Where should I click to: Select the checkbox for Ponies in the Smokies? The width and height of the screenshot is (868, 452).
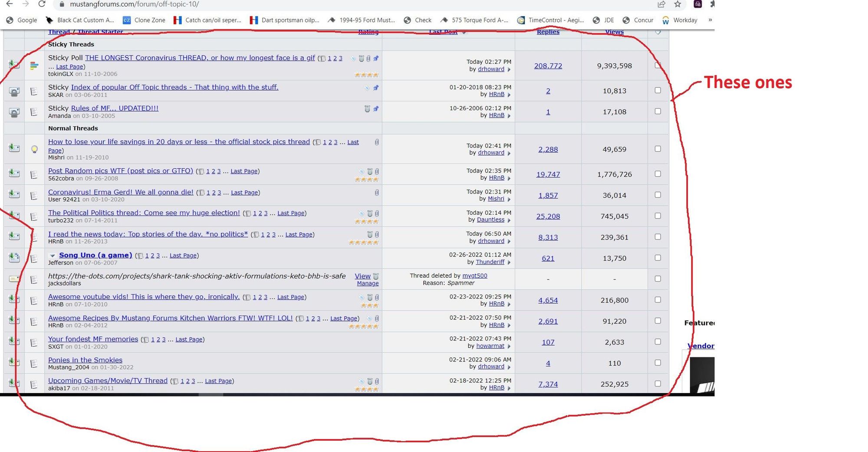click(658, 363)
